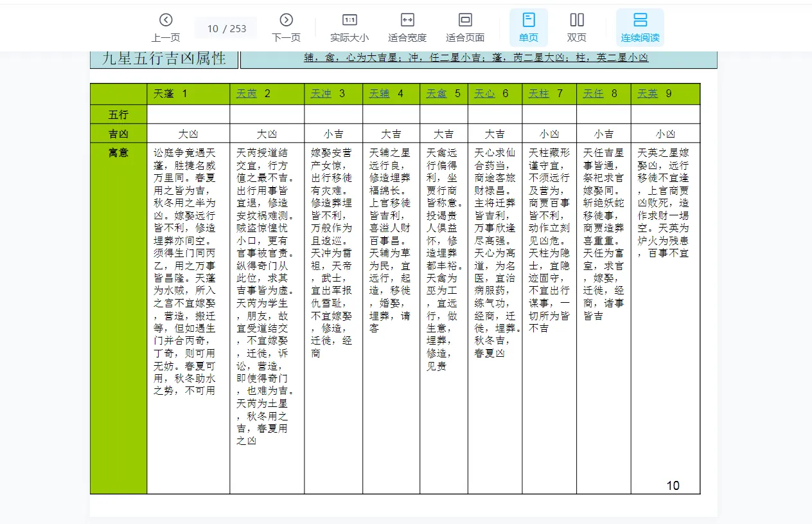
Task: Click the 天冲 link in the table
Action: click(x=321, y=93)
